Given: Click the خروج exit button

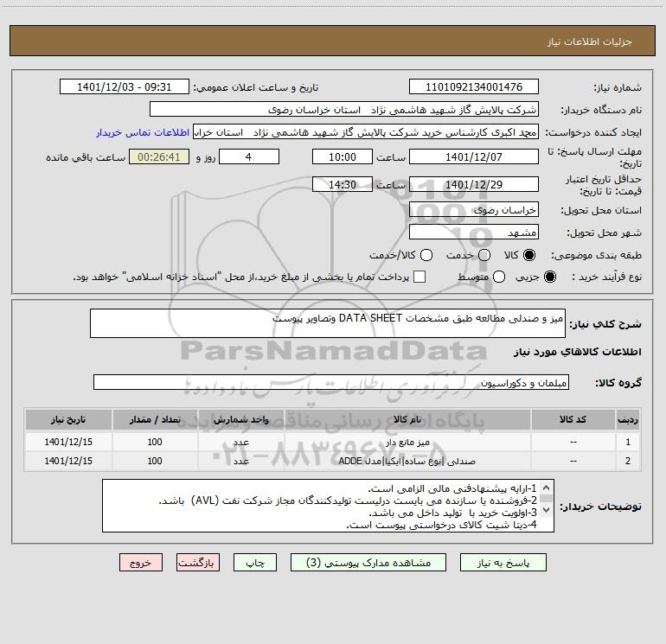Looking at the screenshot, I should pyautogui.click(x=141, y=563).
